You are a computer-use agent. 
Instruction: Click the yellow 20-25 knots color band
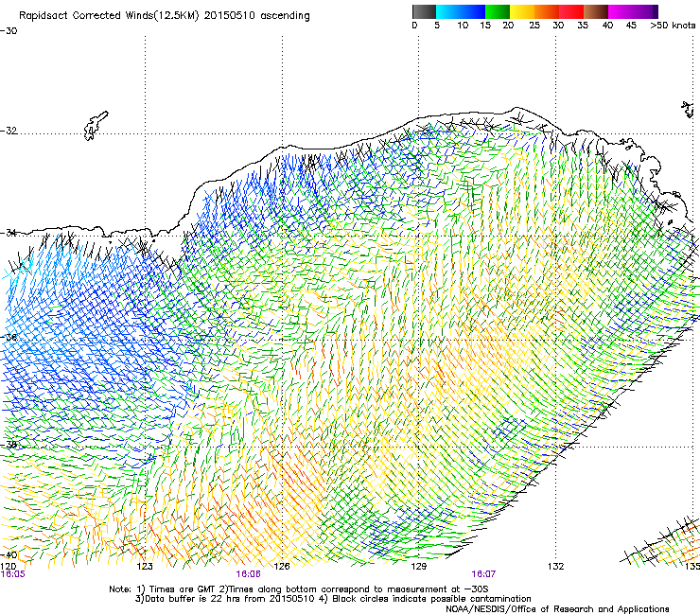522,11
